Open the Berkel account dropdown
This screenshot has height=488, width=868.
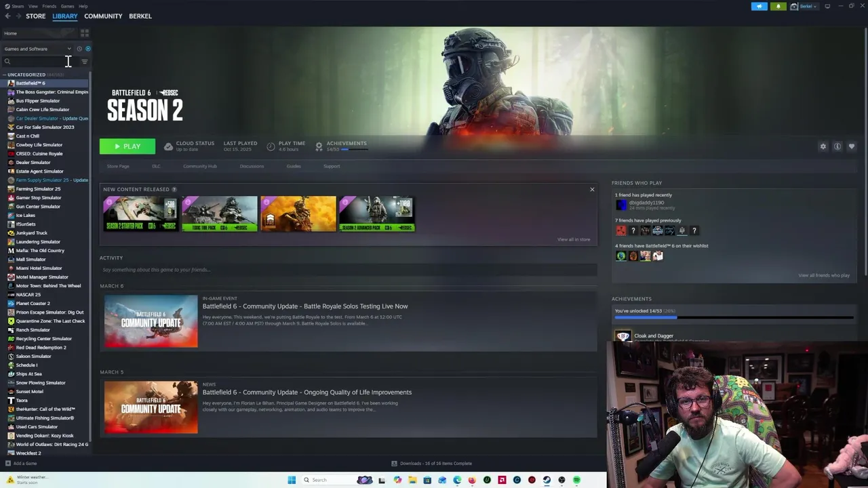point(804,6)
